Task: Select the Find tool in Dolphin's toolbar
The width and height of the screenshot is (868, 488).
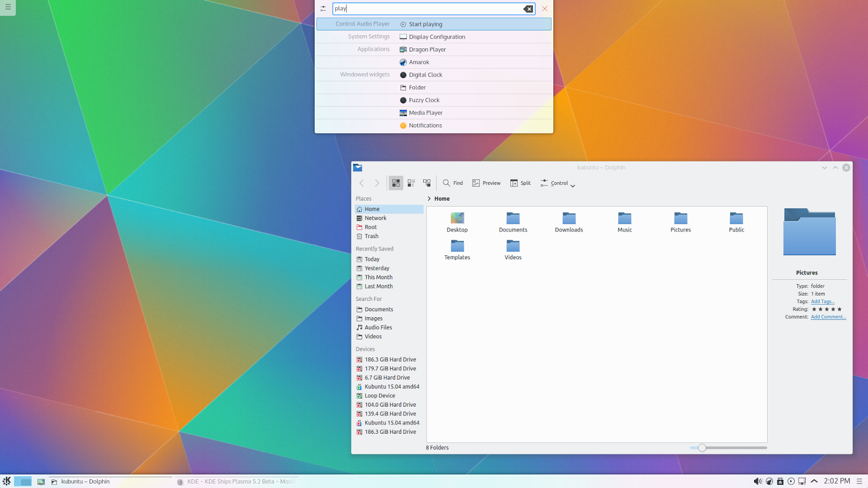Action: pyautogui.click(x=452, y=183)
